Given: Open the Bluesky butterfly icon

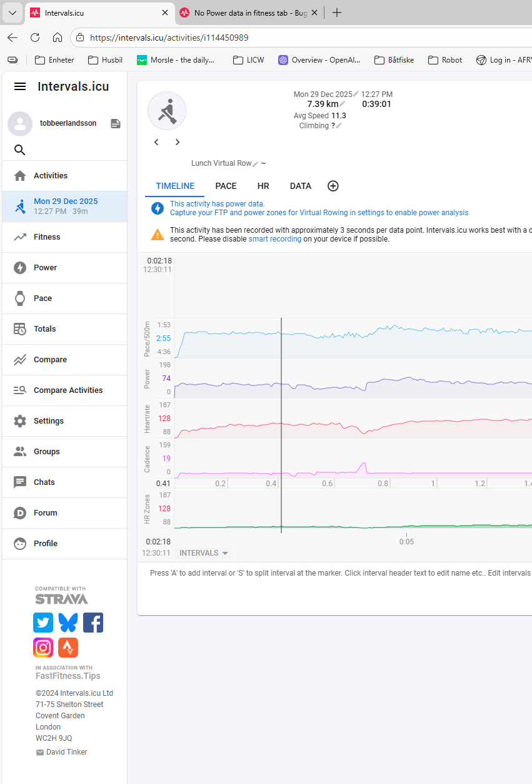Looking at the screenshot, I should tap(68, 623).
